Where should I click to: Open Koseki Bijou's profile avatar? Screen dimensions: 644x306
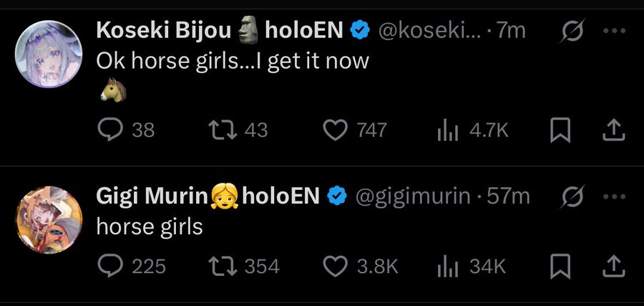[49, 54]
